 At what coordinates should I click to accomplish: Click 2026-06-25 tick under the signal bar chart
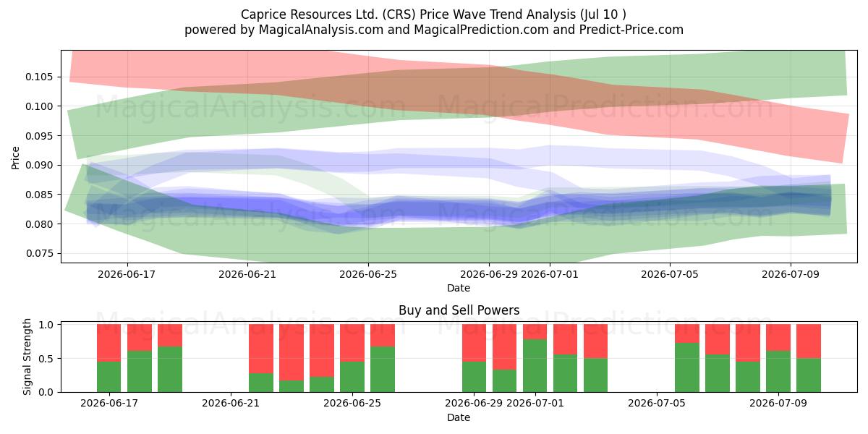(x=352, y=404)
